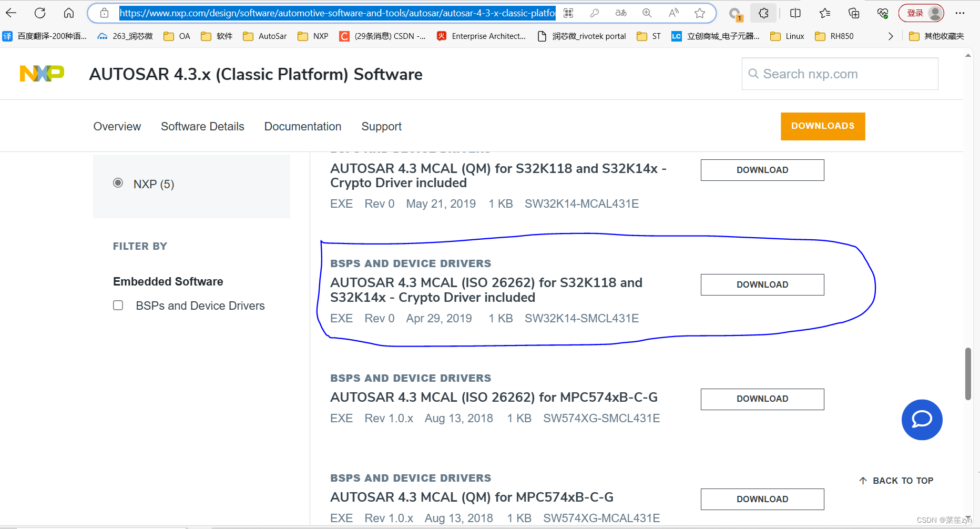Viewport: 980px width, 529px height.
Task: Open 百度翻译 bookmark
Action: click(45, 36)
